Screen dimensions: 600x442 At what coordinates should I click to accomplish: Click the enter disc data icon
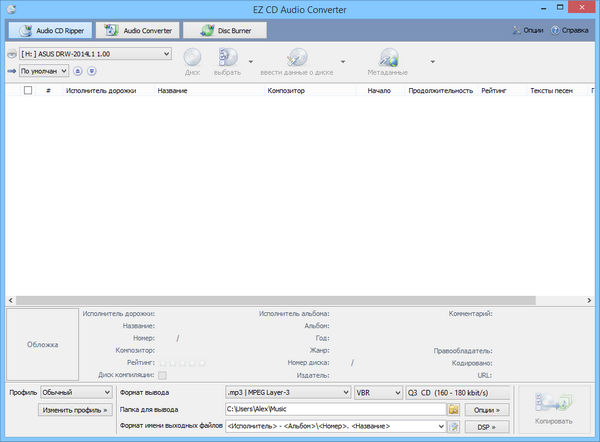click(298, 59)
